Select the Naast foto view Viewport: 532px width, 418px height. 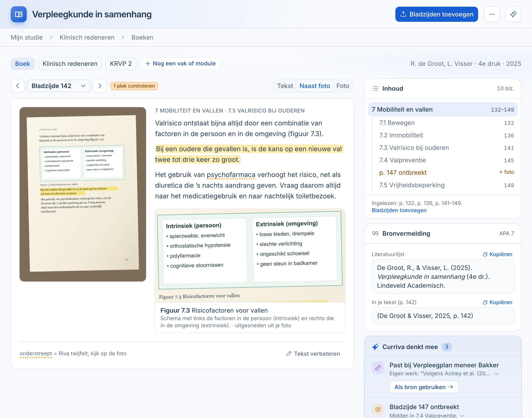315,86
